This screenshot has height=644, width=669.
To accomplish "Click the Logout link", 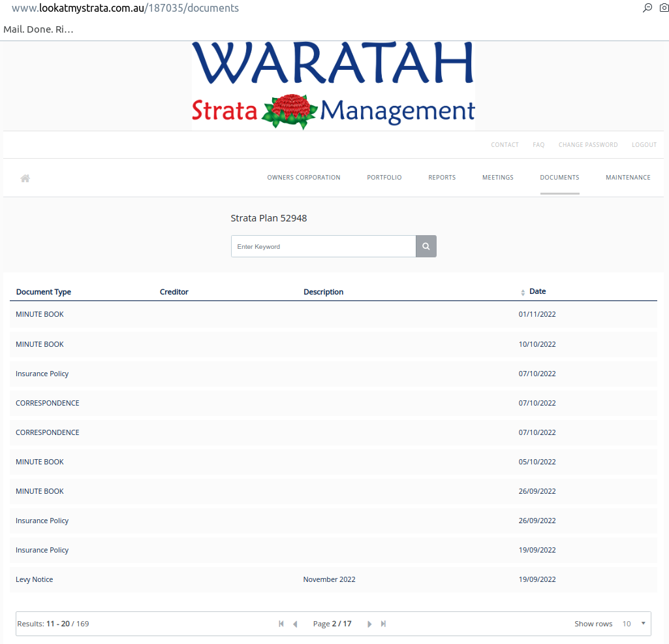I will [644, 145].
